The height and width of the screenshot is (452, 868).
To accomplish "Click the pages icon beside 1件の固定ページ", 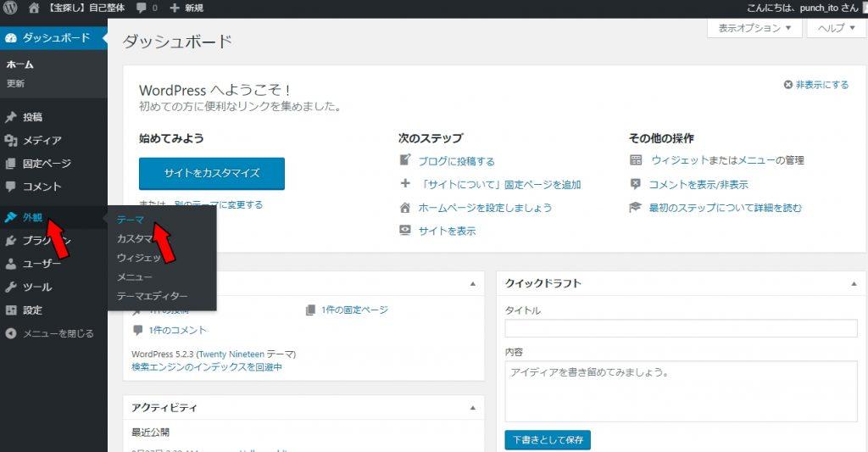I will click(x=310, y=310).
